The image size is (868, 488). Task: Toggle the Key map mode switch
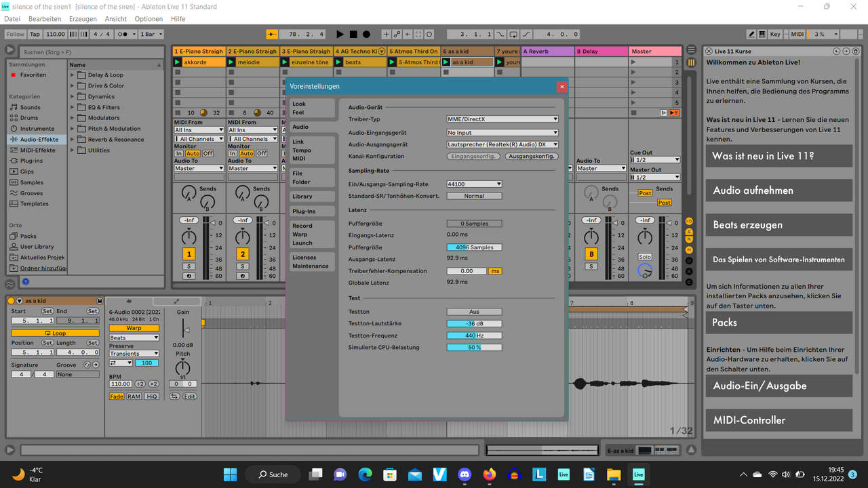775,34
